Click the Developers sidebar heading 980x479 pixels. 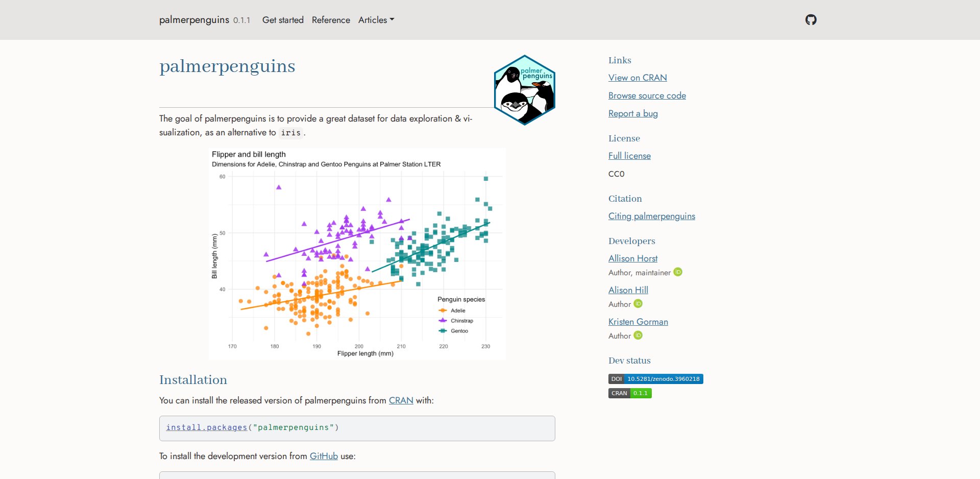631,241
